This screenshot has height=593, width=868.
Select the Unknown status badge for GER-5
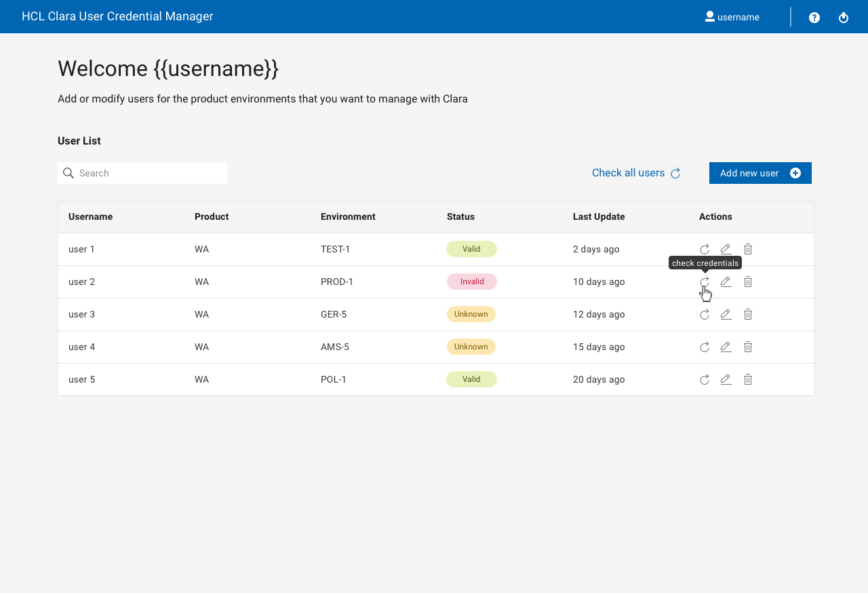pyautogui.click(x=471, y=314)
